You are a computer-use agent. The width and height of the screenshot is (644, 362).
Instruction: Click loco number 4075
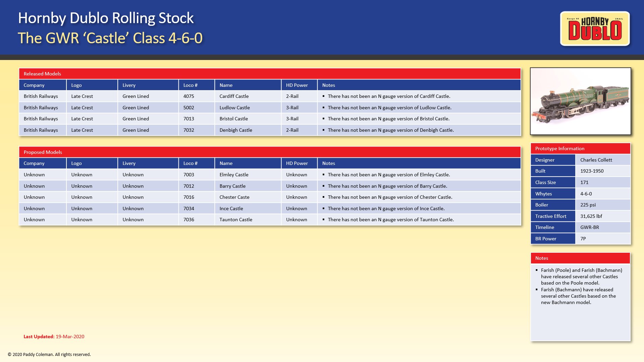[x=189, y=96]
